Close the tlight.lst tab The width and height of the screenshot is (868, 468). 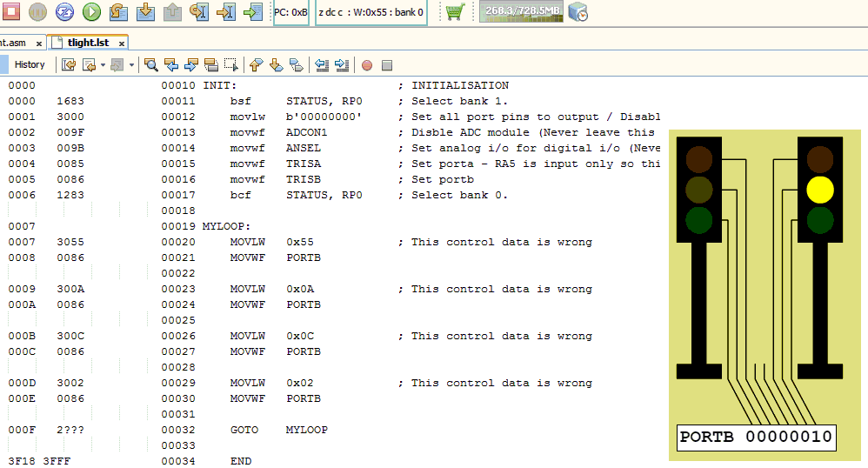click(x=122, y=43)
